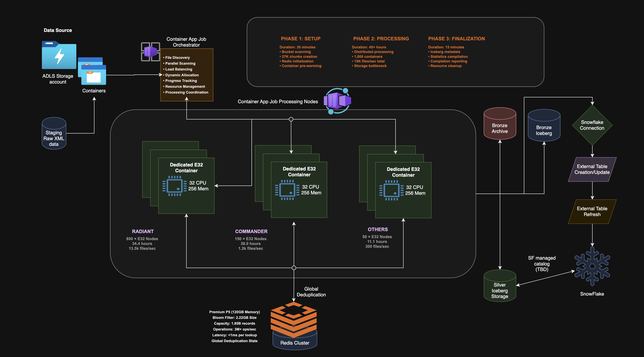Click the Iceberg metadata bullet
The image size is (644, 357).
444,52
